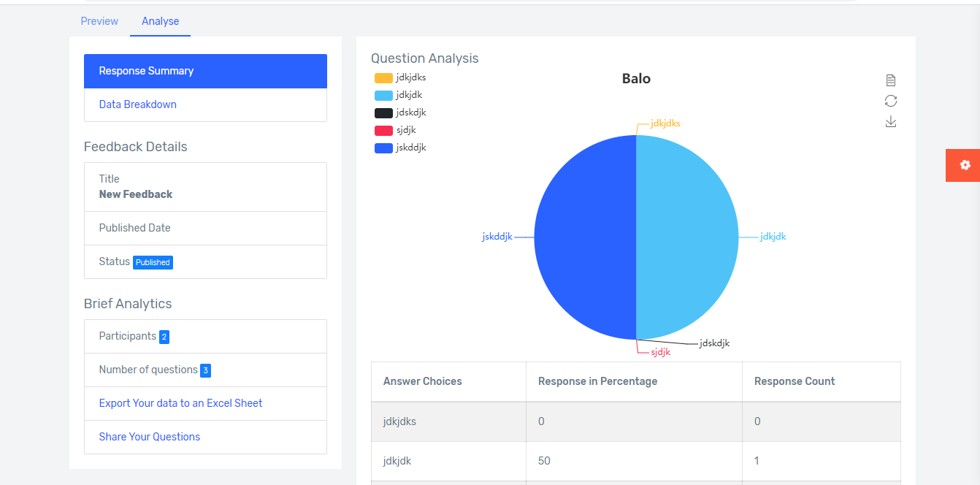The width and height of the screenshot is (980, 485).
Task: Click the Participants count badge
Action: click(164, 337)
